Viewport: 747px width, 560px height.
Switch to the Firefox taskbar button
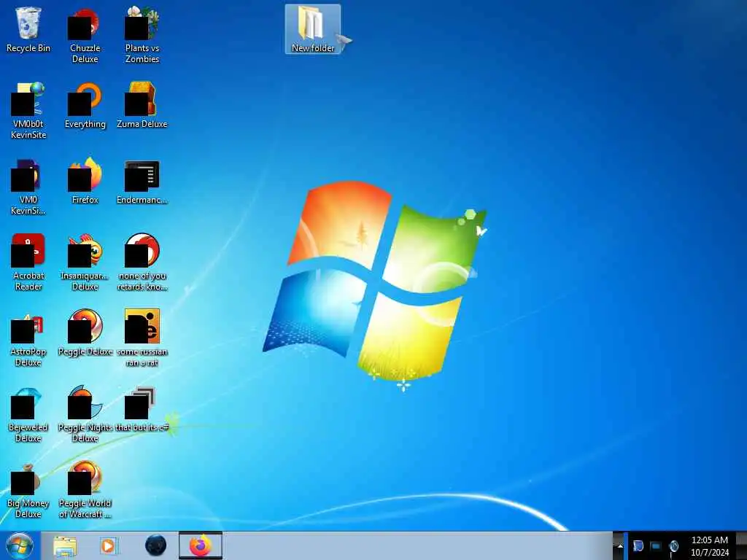pyautogui.click(x=201, y=545)
